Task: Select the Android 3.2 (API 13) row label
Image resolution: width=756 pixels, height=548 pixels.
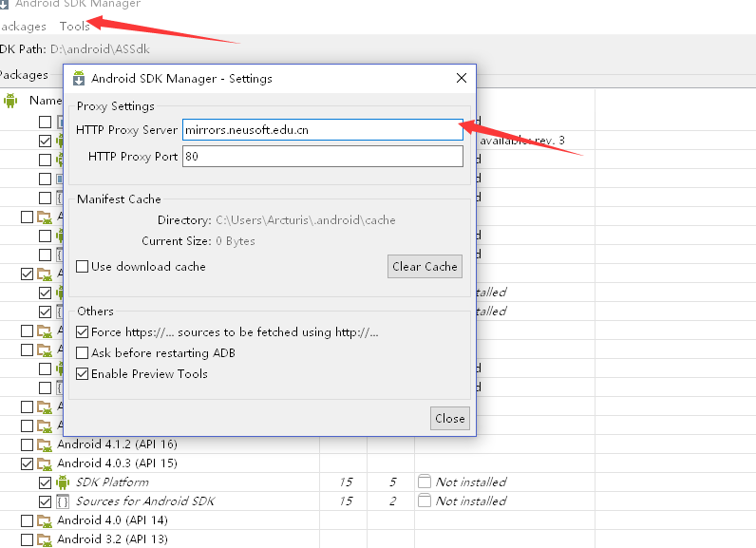Action: coord(112,539)
